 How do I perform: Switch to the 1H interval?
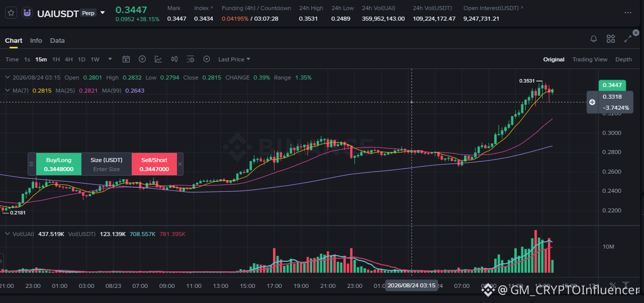(x=56, y=59)
